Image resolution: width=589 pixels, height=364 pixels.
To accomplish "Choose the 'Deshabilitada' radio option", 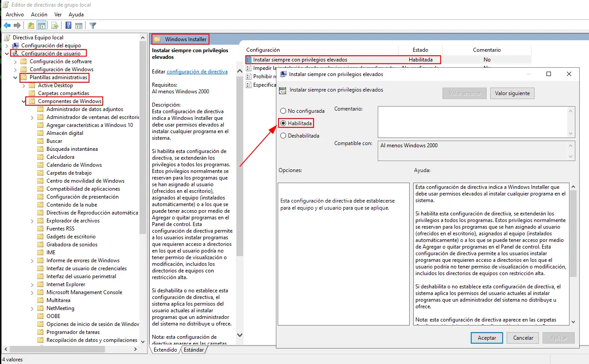I will [x=283, y=136].
